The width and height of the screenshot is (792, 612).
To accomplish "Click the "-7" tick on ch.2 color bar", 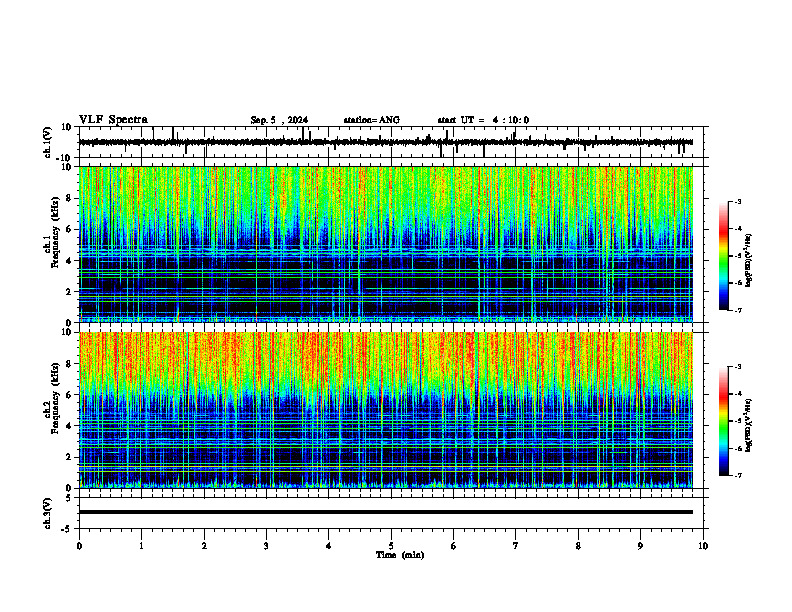I will pyautogui.click(x=737, y=476).
